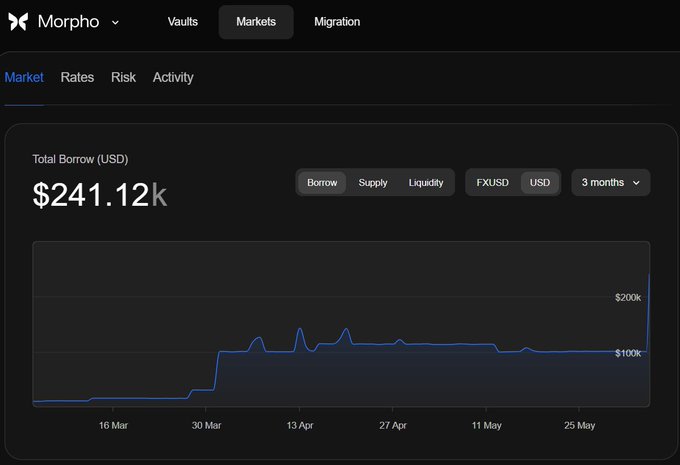Switch to the Risk tab
The width and height of the screenshot is (680, 465).
click(123, 77)
